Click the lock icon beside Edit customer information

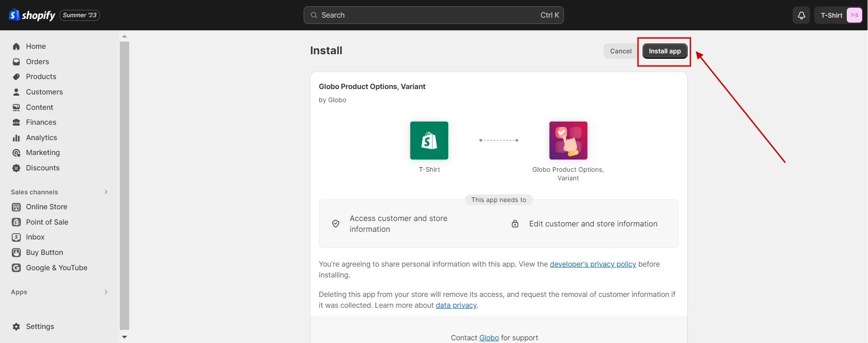point(515,224)
